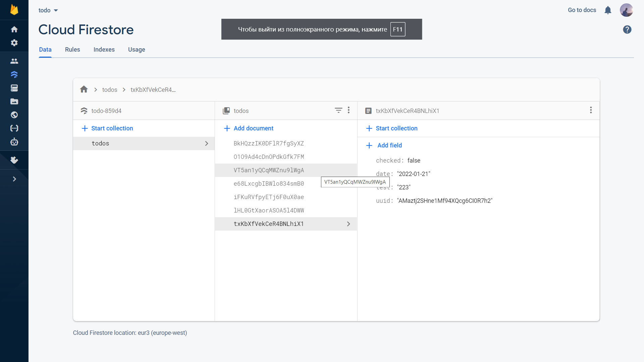This screenshot has height=362, width=644.
Task: Open Functions from sidebar
Action: click(x=14, y=128)
